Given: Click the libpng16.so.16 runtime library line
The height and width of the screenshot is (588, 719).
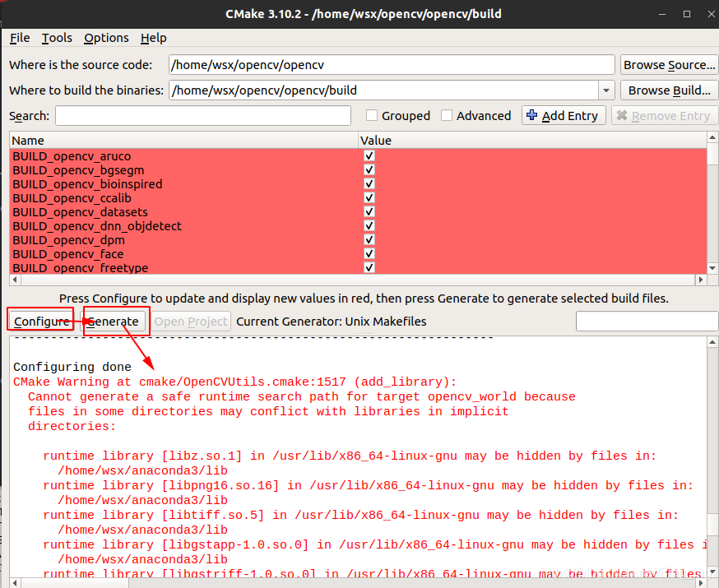Looking at the screenshot, I should pyautogui.click(x=369, y=485).
